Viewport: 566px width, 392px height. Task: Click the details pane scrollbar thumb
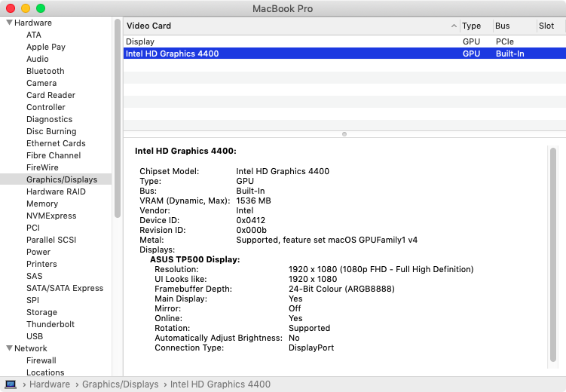553,255
